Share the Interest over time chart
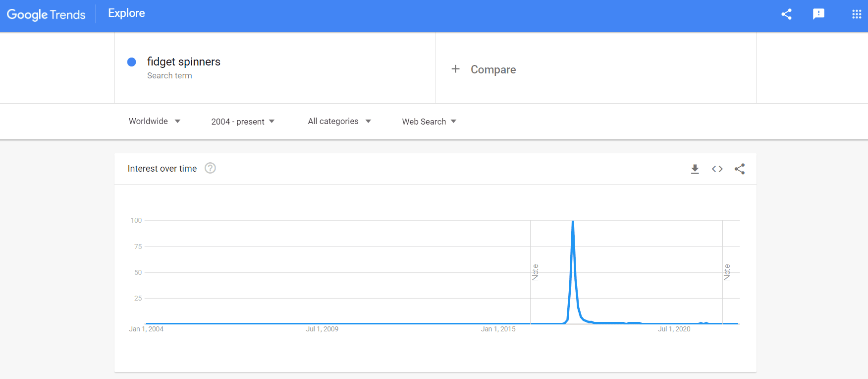868x379 pixels. pos(740,169)
